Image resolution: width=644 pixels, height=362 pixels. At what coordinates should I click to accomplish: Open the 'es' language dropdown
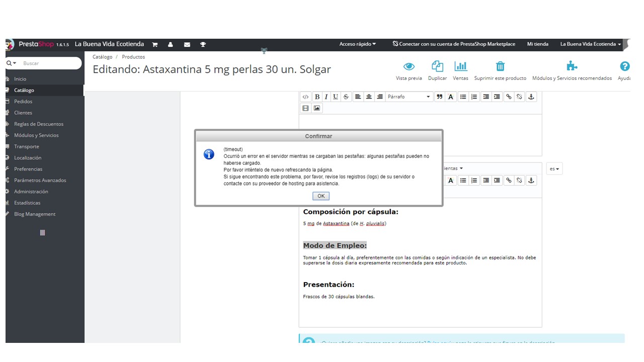554,169
